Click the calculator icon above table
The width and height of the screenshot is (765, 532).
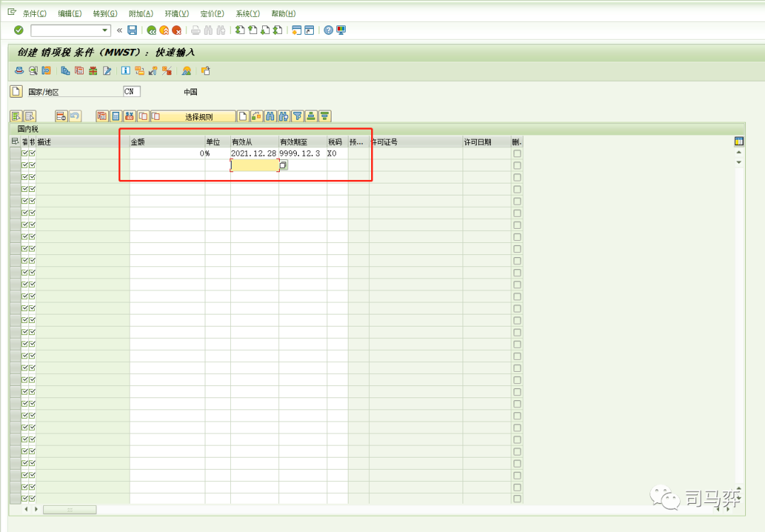pos(115,116)
